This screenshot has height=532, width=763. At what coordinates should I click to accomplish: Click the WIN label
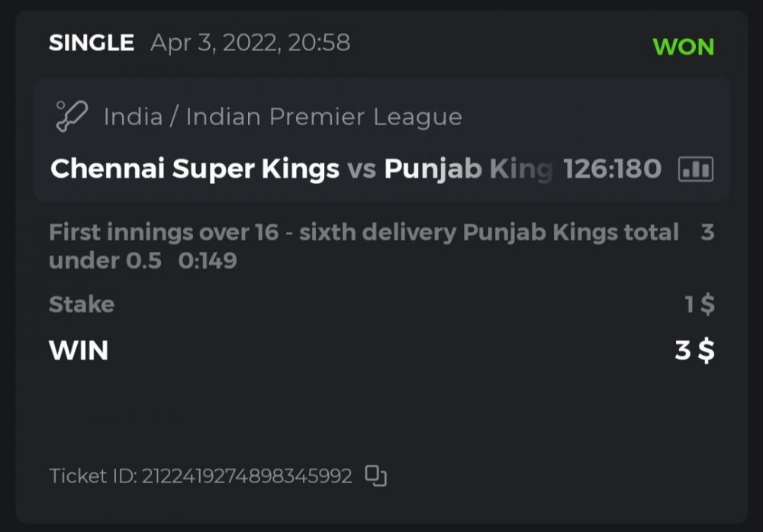[79, 350]
